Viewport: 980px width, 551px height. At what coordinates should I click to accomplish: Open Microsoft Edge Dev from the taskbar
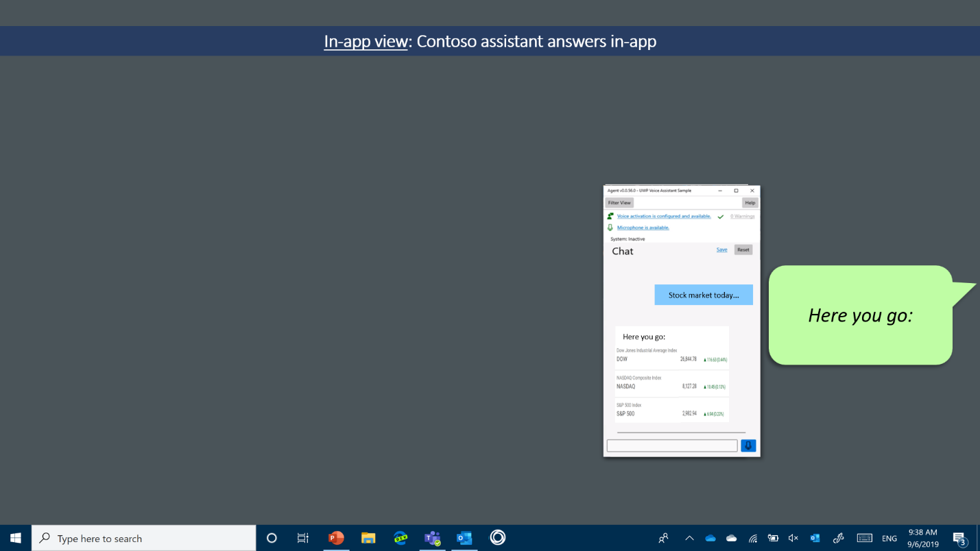click(x=401, y=538)
